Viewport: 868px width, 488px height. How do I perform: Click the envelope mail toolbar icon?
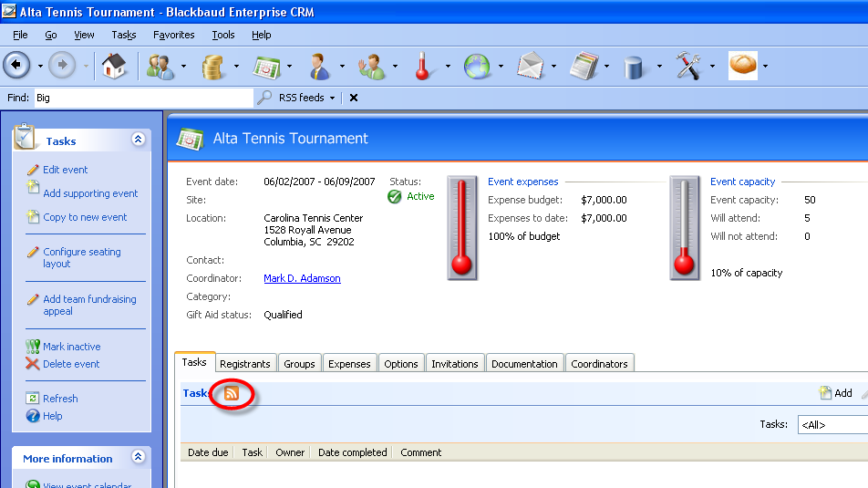point(531,66)
